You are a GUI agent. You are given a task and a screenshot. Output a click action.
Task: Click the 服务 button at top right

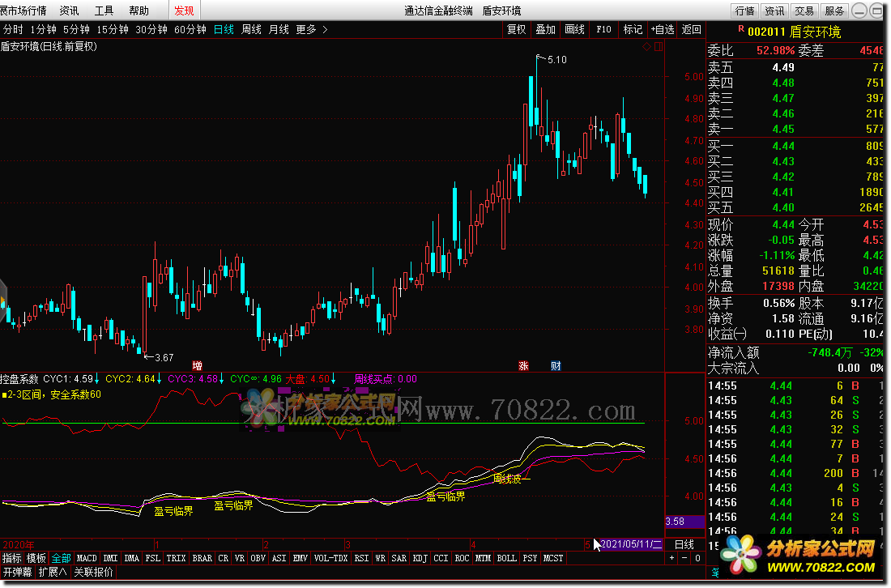click(834, 11)
